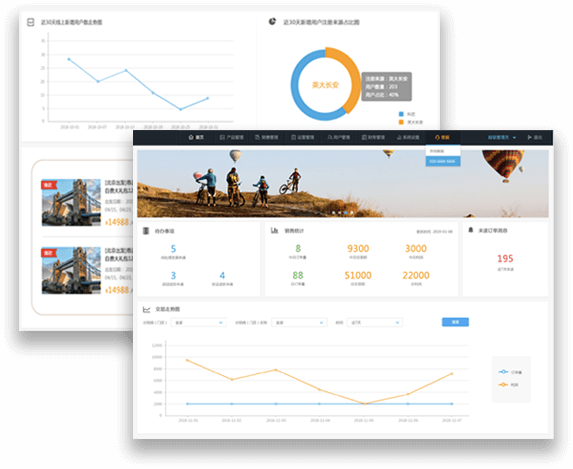Click the line chart icon beside trading trend title
Viewport: 573px width, 469px height.
click(147, 310)
